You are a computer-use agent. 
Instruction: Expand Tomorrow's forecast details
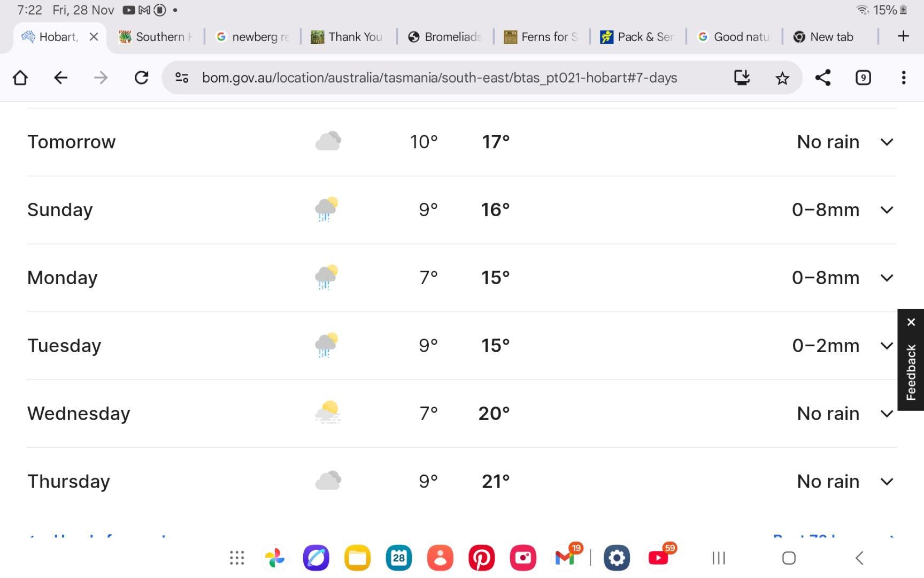point(887,142)
